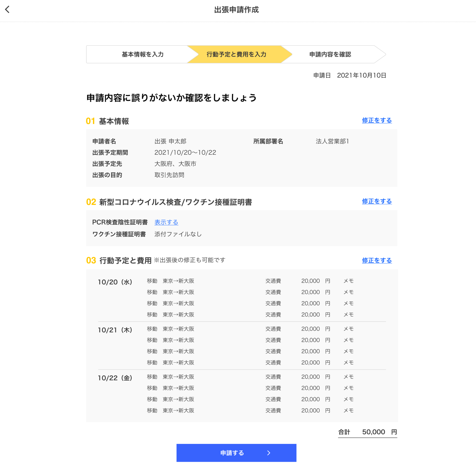Screen dimensions: 476x469
Task: Click the last メモ on 10/22 row
Action: coord(348,410)
